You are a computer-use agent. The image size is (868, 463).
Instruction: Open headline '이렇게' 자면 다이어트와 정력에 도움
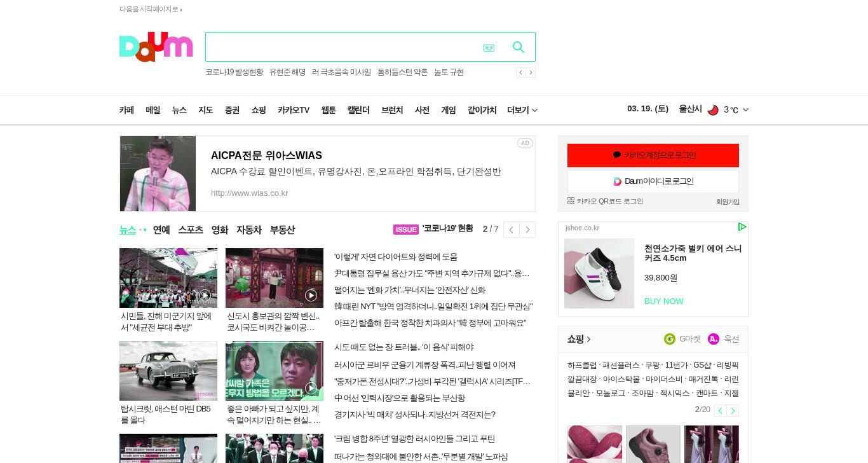pyautogui.click(x=396, y=257)
